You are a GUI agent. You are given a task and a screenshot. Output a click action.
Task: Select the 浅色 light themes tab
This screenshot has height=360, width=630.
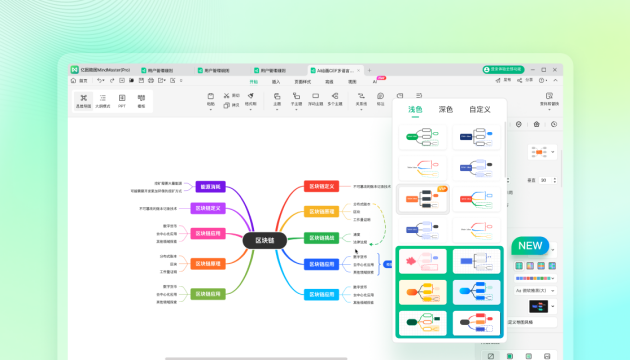(x=415, y=109)
